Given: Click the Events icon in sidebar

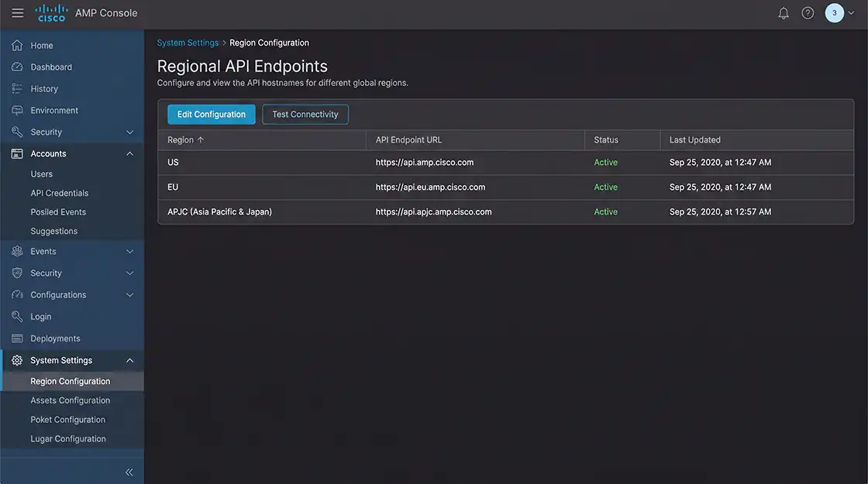Looking at the screenshot, I should point(17,251).
